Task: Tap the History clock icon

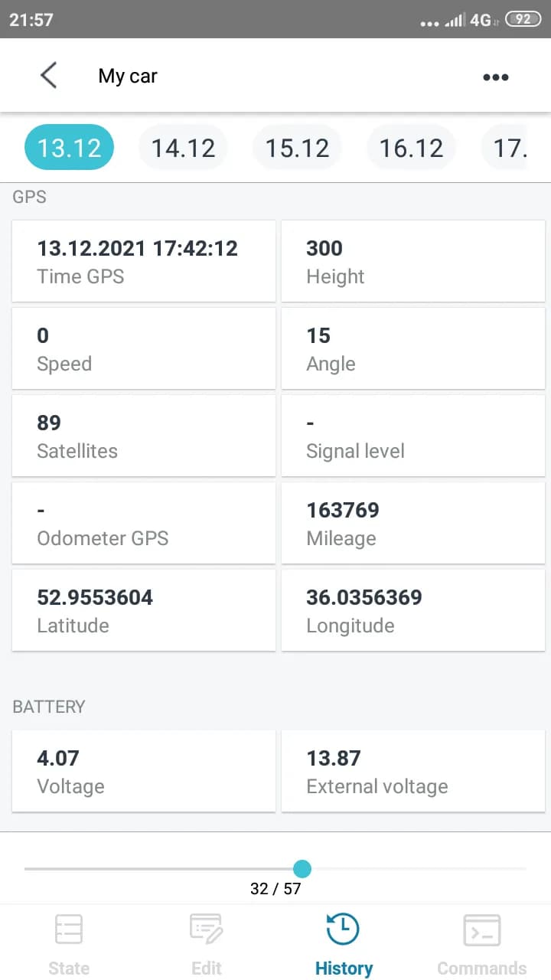Action: pos(343,930)
